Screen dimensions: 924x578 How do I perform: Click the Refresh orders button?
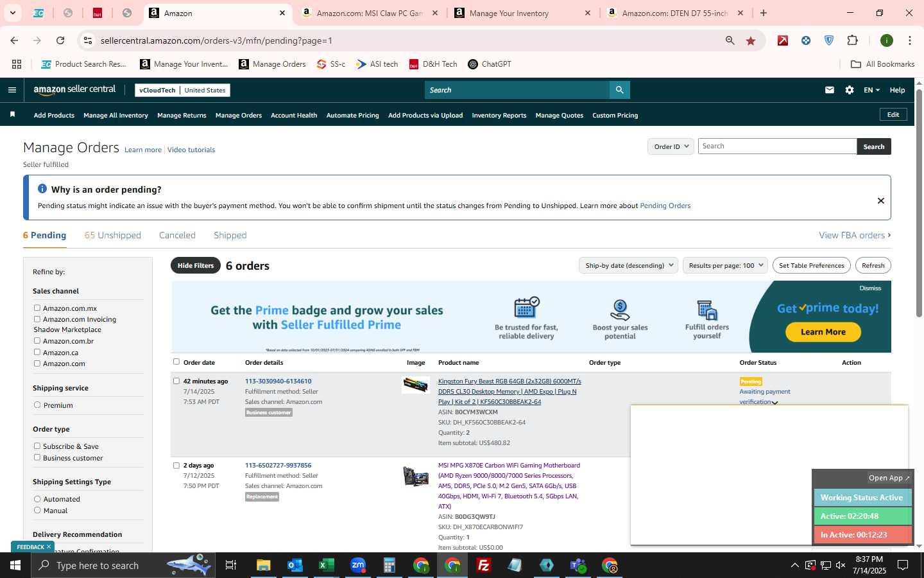(873, 265)
